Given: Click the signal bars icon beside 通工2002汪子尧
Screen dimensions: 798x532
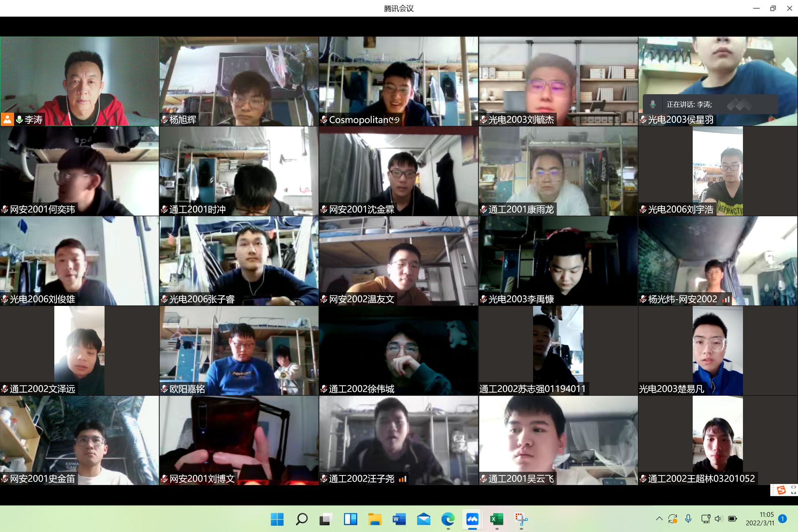Looking at the screenshot, I should (x=403, y=479).
